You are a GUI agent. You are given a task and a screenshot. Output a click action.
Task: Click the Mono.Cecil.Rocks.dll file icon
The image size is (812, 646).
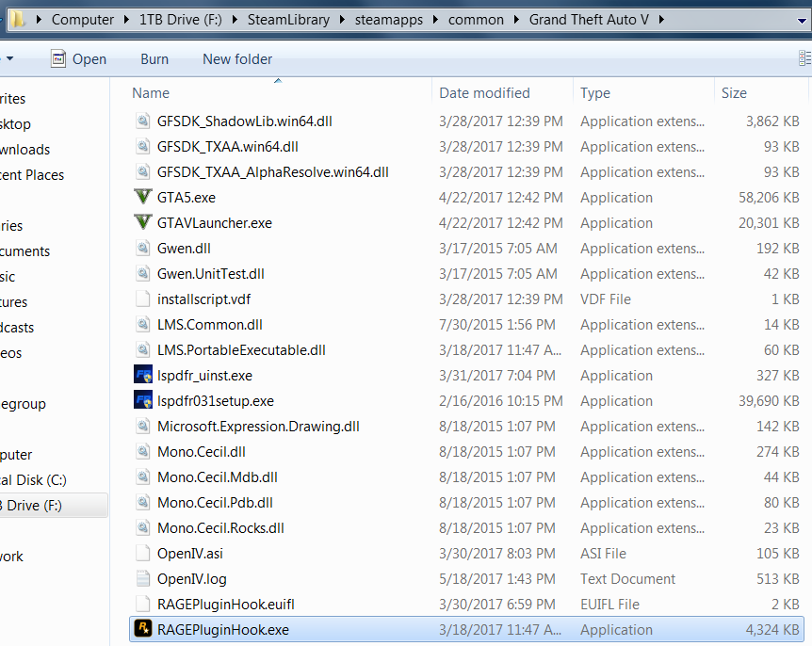coord(143,527)
